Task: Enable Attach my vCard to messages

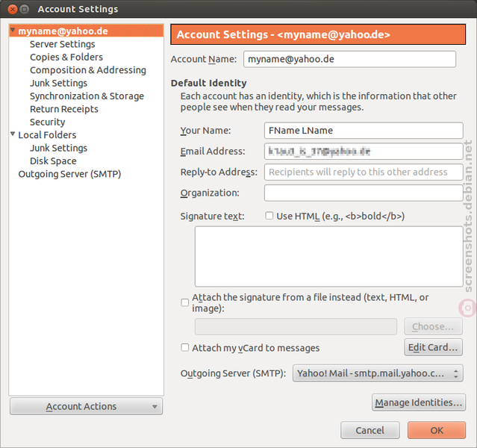Action: [185, 347]
